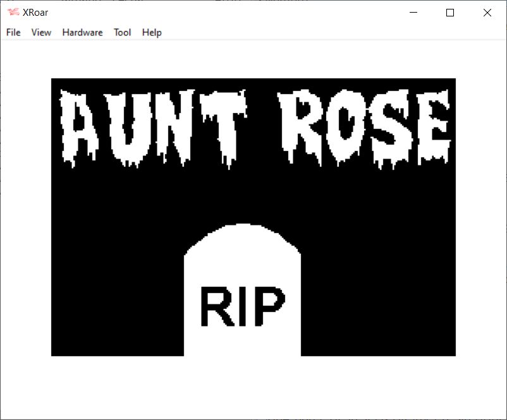
Task: Open the View menu
Action: coord(41,32)
